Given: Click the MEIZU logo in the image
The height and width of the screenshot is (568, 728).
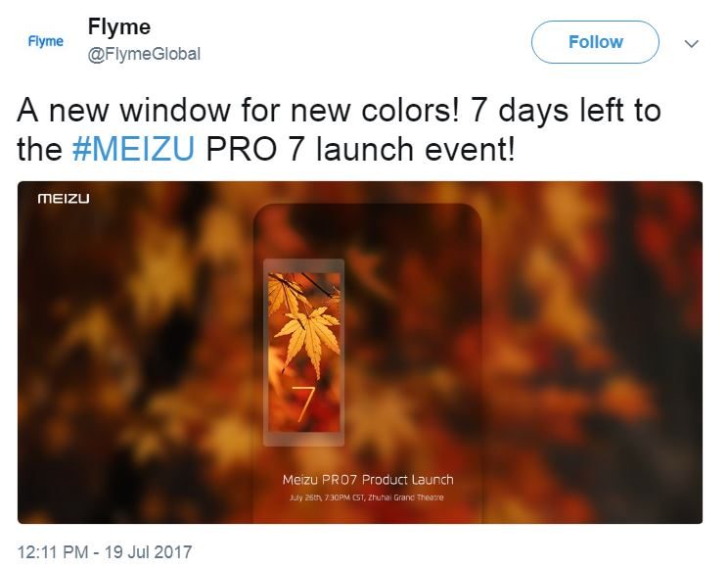Looking at the screenshot, I should [x=64, y=199].
